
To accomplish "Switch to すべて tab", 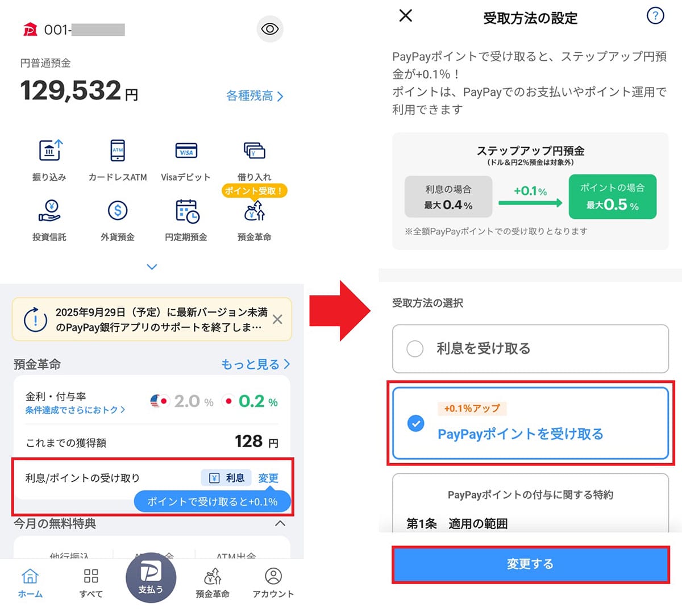I will coord(91,583).
